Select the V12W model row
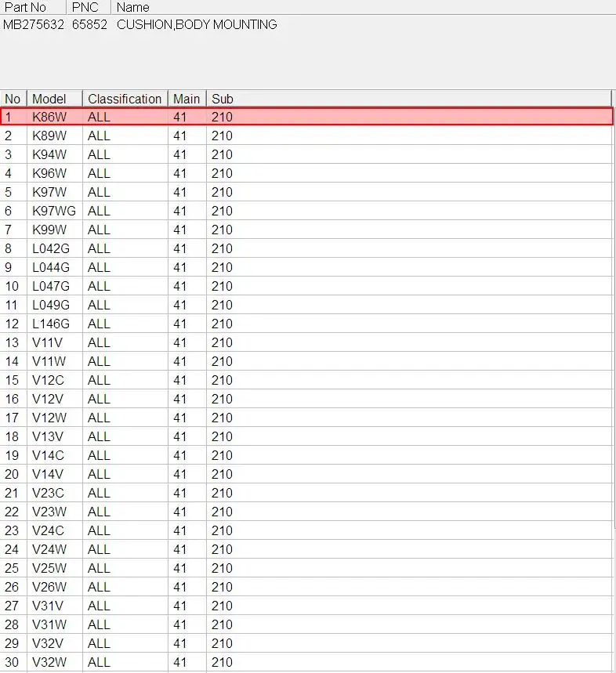616x673 pixels. tap(306, 418)
